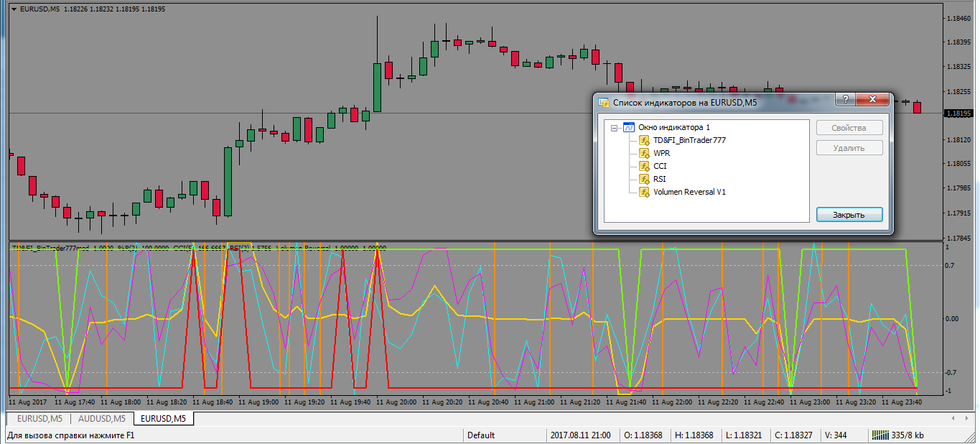This screenshot has width=980, height=444.
Task: Click the CCI indicator icon
Action: tap(644, 167)
